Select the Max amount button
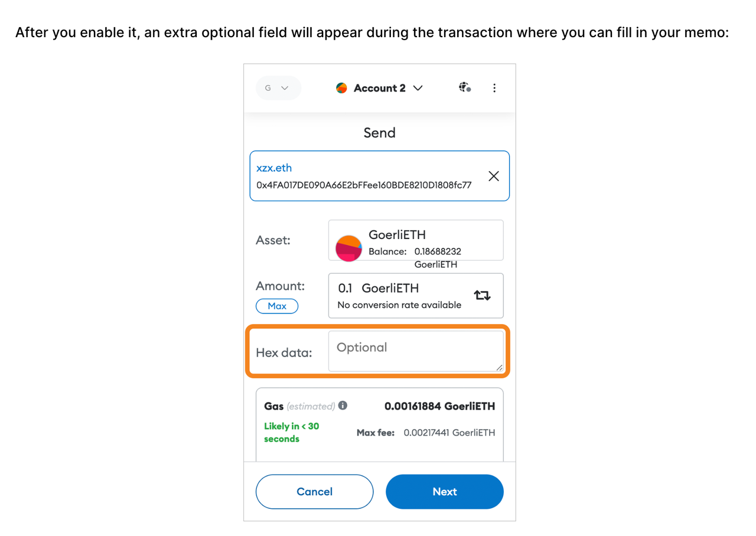Viewport: 756px width, 536px height. [x=277, y=306]
